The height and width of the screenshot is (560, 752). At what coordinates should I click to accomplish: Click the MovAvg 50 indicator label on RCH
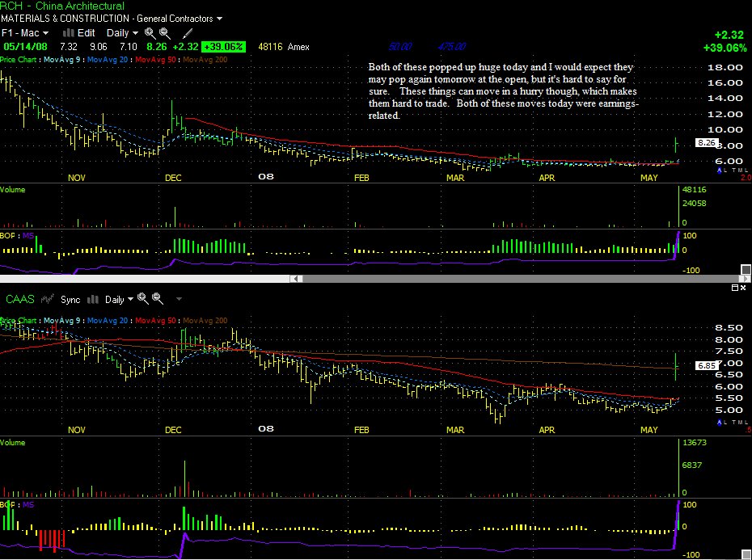[156, 60]
